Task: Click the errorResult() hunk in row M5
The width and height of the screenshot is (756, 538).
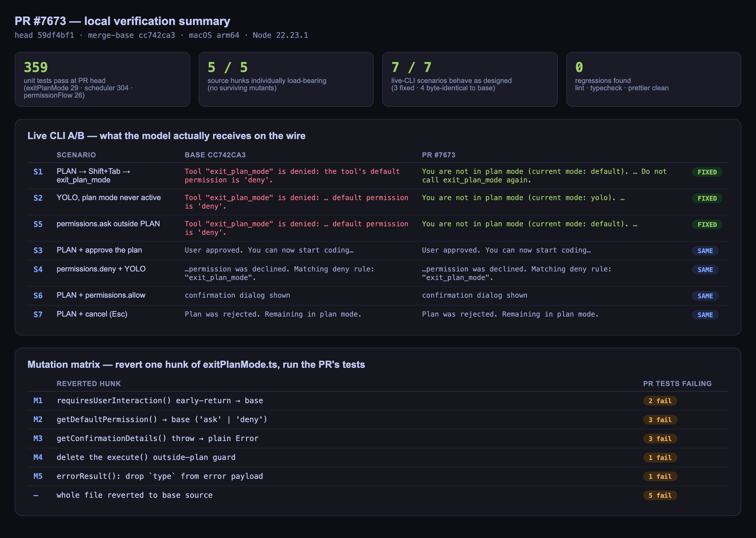Action: point(160,476)
